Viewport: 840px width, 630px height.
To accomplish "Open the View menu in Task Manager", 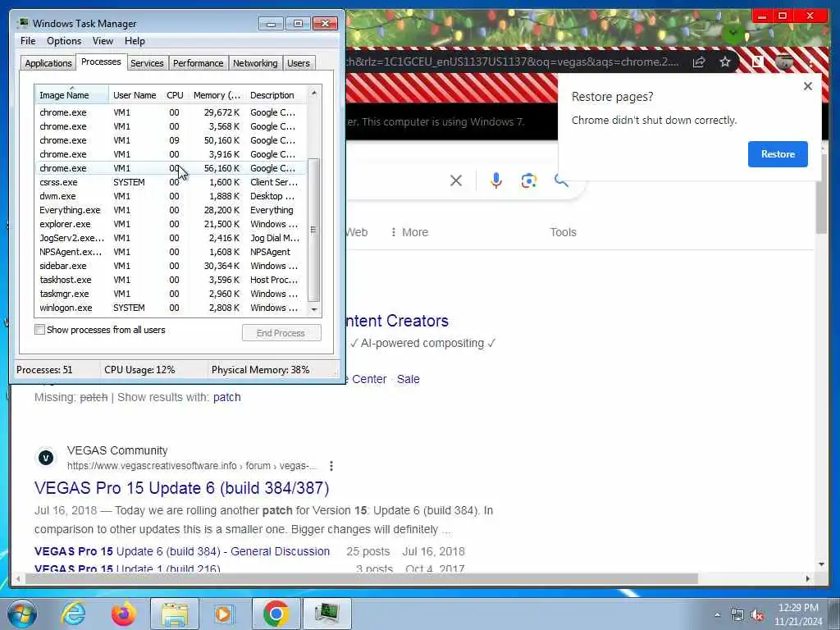I will click(103, 41).
